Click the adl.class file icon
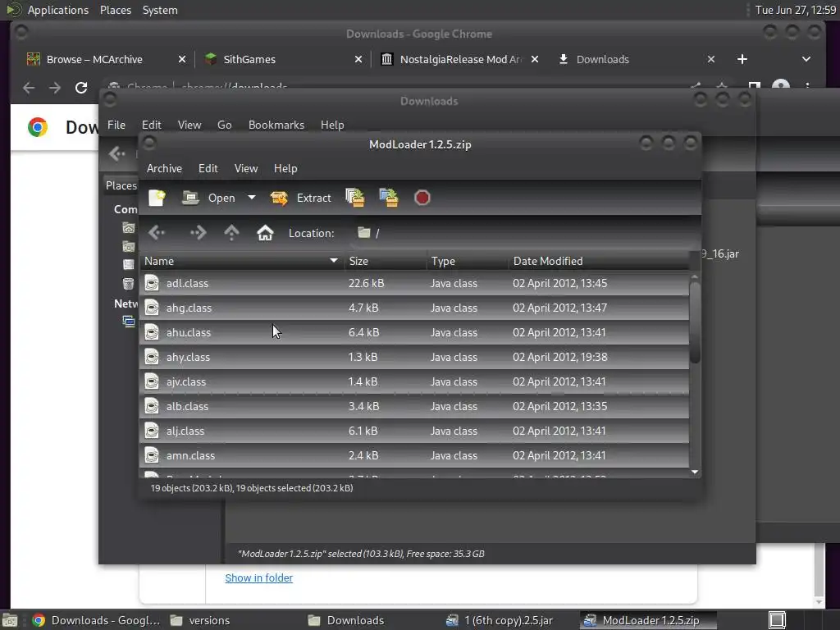The image size is (840, 630). pyautogui.click(x=152, y=283)
